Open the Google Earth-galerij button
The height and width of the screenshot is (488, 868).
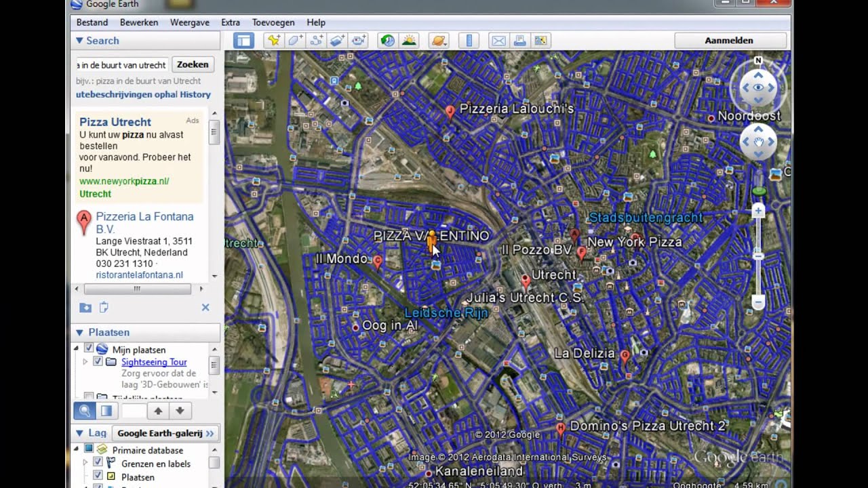(x=165, y=433)
